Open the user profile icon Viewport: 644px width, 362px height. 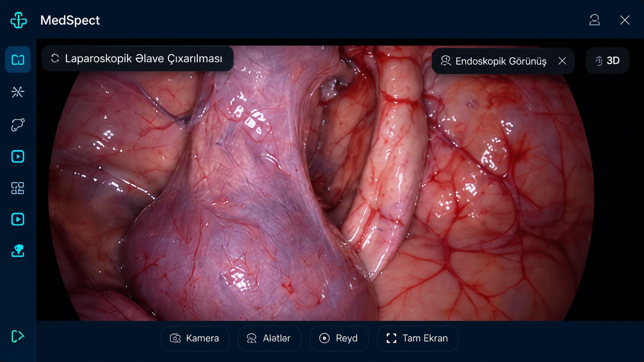coord(594,20)
